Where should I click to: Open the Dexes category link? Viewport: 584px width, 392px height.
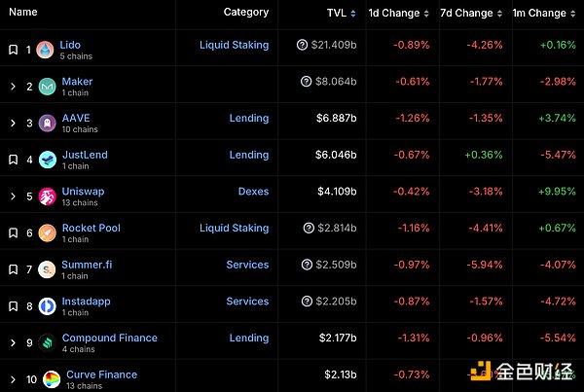[x=253, y=192]
